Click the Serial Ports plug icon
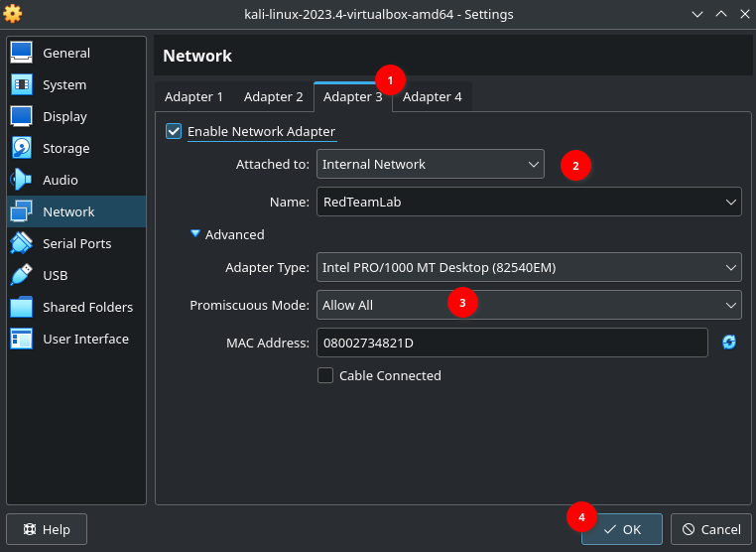The image size is (756, 552). click(x=21, y=243)
